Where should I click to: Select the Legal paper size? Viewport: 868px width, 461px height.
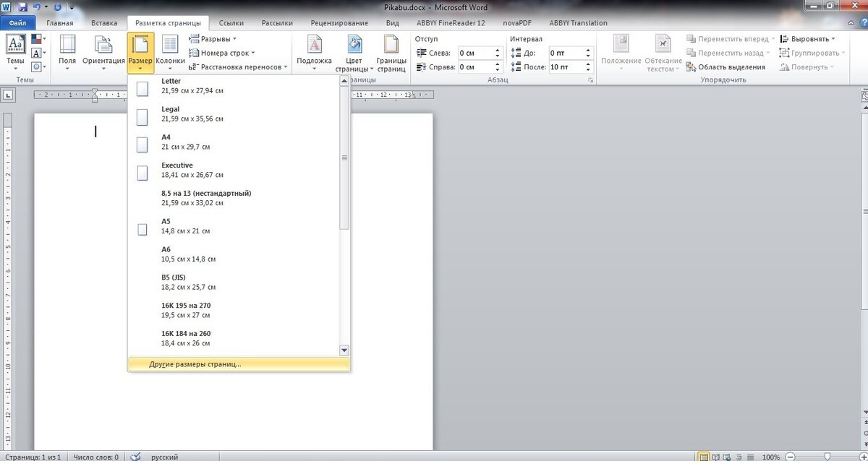coord(234,114)
